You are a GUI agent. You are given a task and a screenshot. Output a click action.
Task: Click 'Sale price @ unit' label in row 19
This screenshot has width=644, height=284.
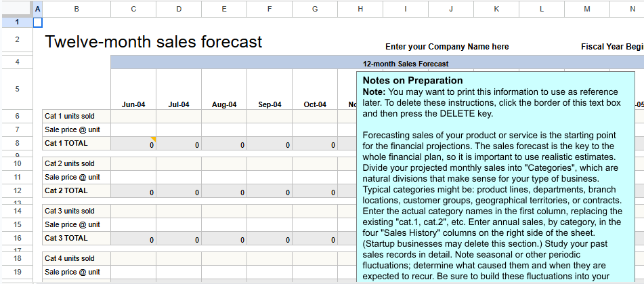[x=72, y=272]
